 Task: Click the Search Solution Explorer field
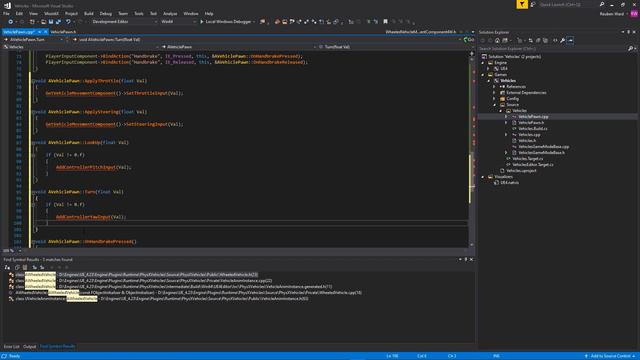(553, 49)
